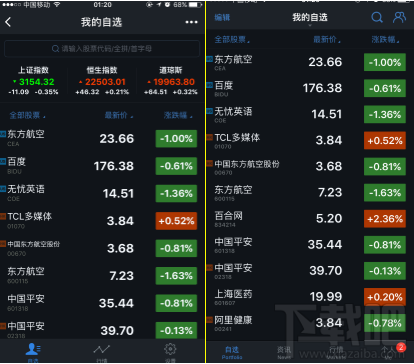Expand 全部股票 filter in left screen
Viewport: 414px width, 364px height.
coord(27,115)
